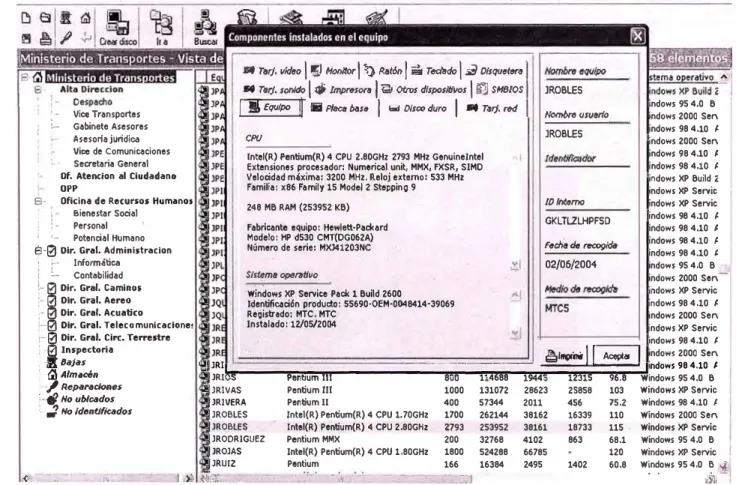This screenshot has height=485, width=736.
Task: Toggle the Inspectoria checkbox
Action: click(x=52, y=350)
